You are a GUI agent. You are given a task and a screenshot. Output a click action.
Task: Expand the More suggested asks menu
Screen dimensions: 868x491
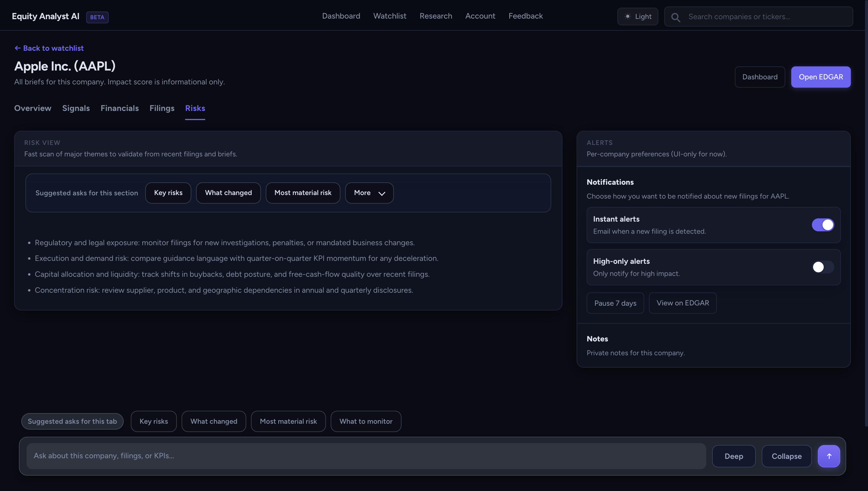tap(369, 193)
